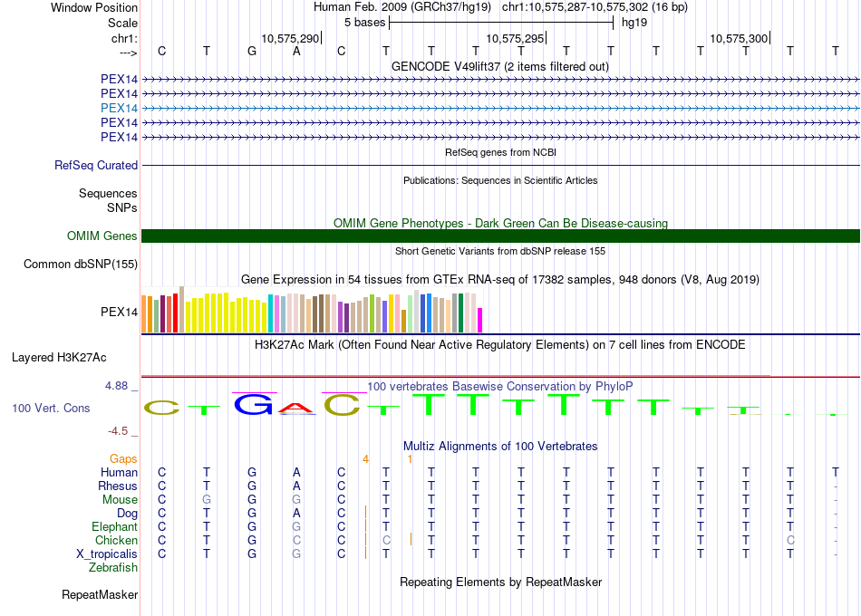Image resolution: width=861 pixels, height=616 pixels.
Task: Select the 'Zebrafish' alignment row label
Action: coord(113,568)
